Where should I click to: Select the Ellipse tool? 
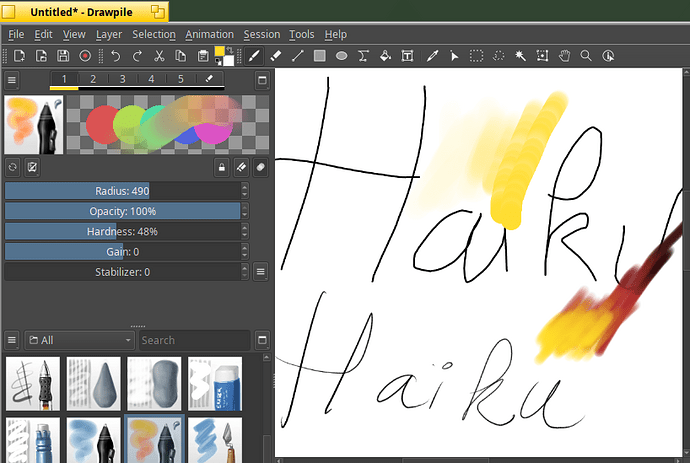(341, 56)
